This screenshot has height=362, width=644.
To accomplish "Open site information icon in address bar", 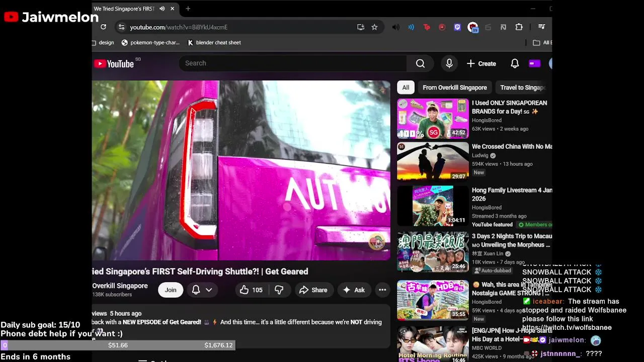I will [x=121, y=27].
